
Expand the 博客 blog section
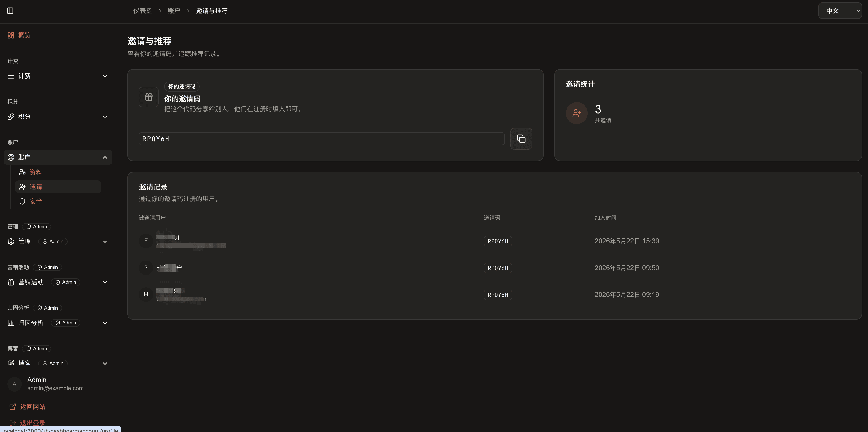click(x=58, y=363)
